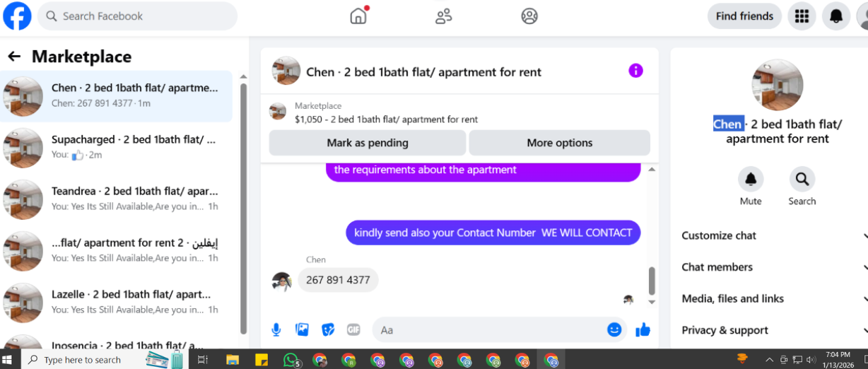Click the More options button
868x369 pixels.
559,143
